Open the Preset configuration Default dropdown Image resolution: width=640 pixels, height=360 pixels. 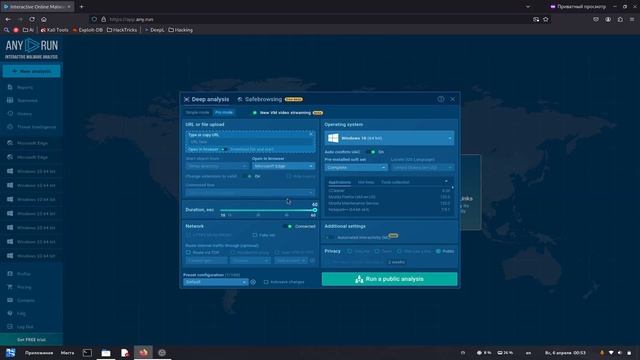click(x=216, y=282)
